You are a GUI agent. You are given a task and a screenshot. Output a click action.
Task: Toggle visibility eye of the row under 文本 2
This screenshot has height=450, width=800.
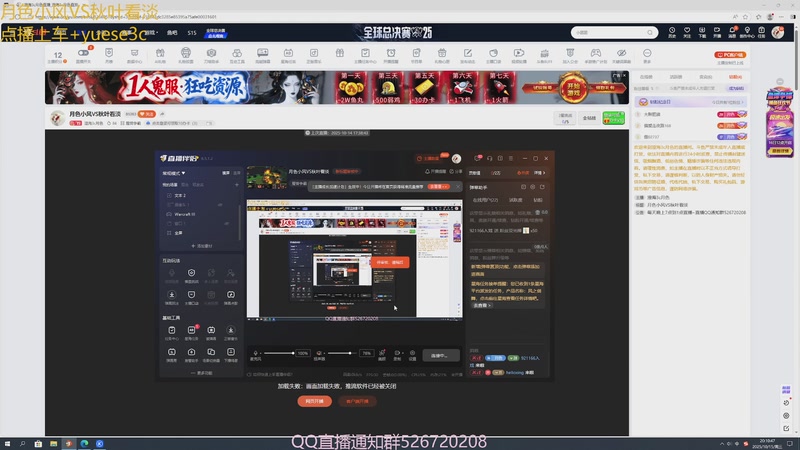point(220,205)
